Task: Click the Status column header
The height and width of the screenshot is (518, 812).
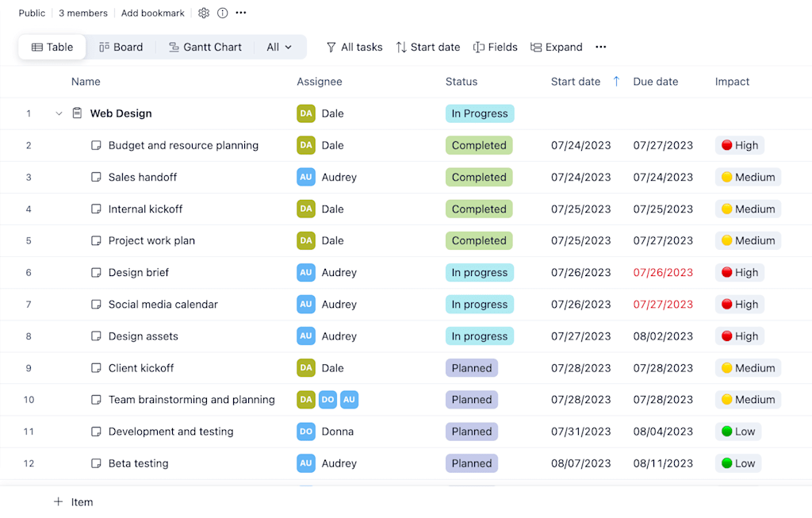Action: (462, 82)
